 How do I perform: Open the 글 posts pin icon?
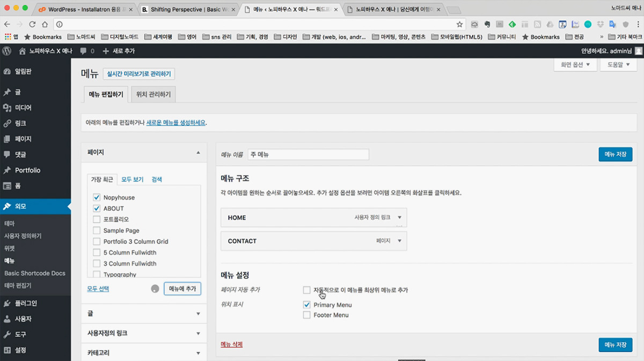click(x=7, y=92)
